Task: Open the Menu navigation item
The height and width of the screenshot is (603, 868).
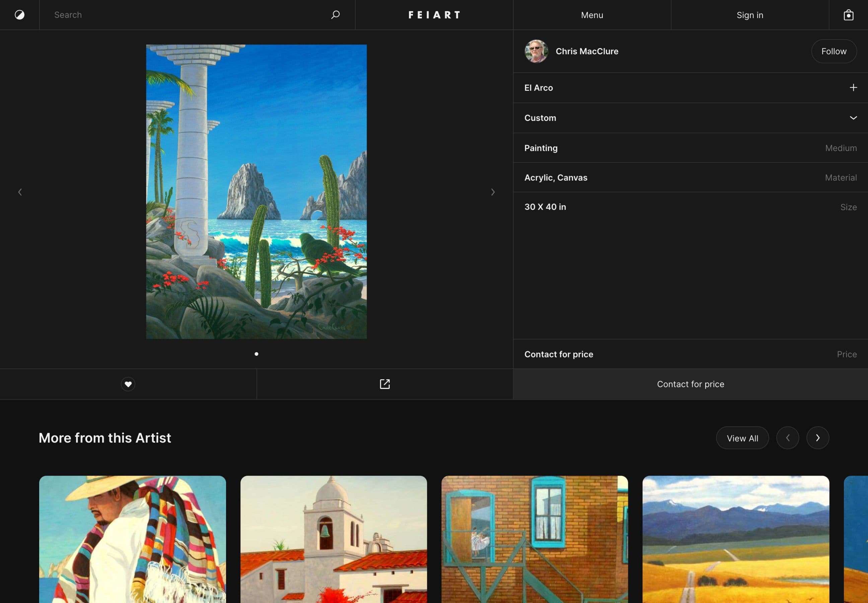Action: (591, 15)
